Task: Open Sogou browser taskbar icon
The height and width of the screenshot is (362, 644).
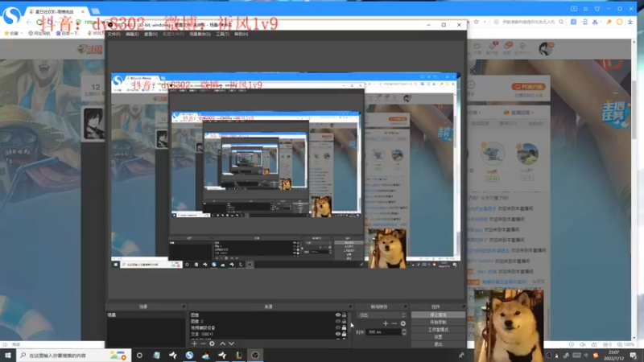Action: [x=189, y=355]
